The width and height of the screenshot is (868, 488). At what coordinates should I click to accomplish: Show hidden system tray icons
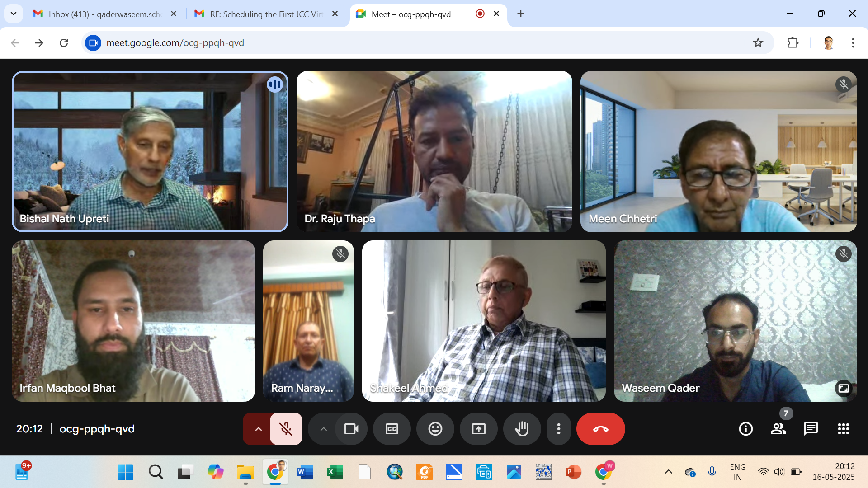(669, 472)
